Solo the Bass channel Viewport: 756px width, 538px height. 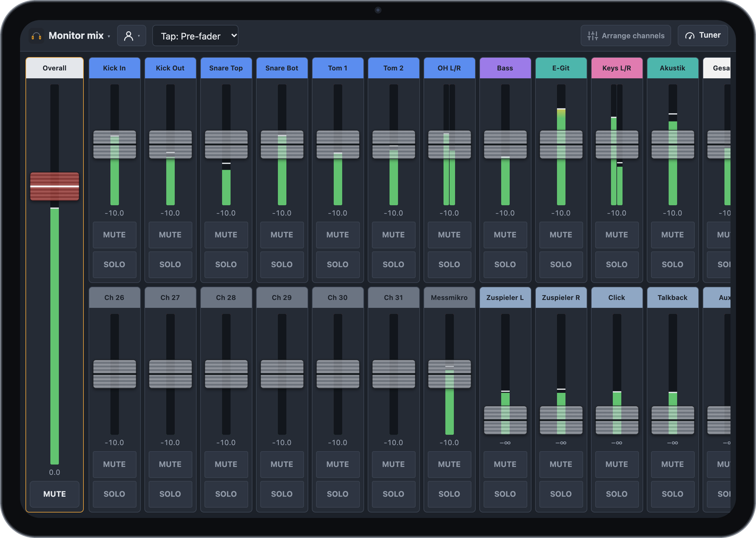pos(505,265)
